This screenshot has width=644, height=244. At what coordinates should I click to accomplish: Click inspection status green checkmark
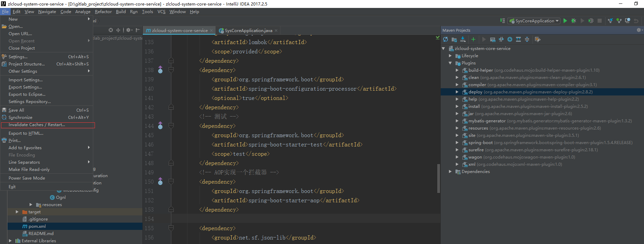438,38
